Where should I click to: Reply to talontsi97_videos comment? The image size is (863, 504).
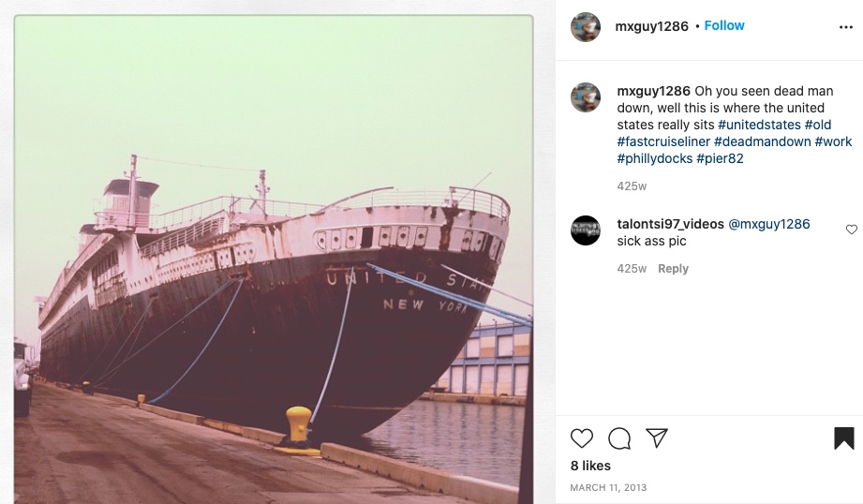[x=673, y=269]
